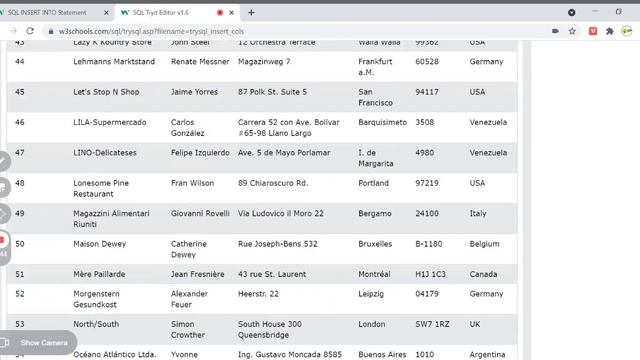Click the address 'Rue Joseph-Bens 532'
640x360 pixels.
278,244
